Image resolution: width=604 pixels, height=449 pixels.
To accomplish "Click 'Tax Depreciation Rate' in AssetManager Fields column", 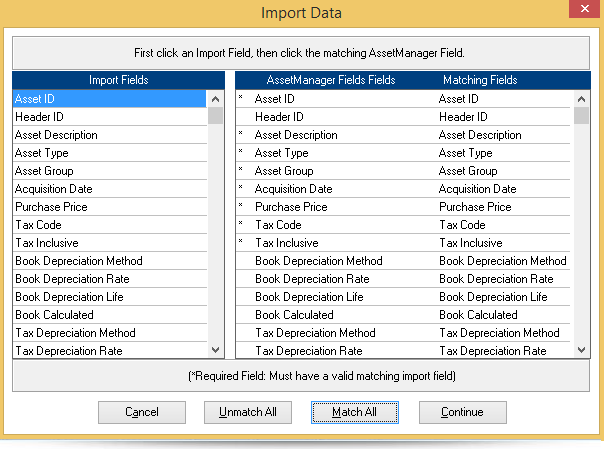I will [309, 350].
